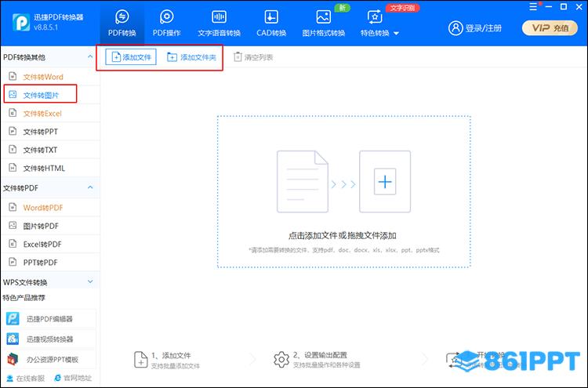Click the 登录/注册 user link

pyautogui.click(x=475, y=28)
